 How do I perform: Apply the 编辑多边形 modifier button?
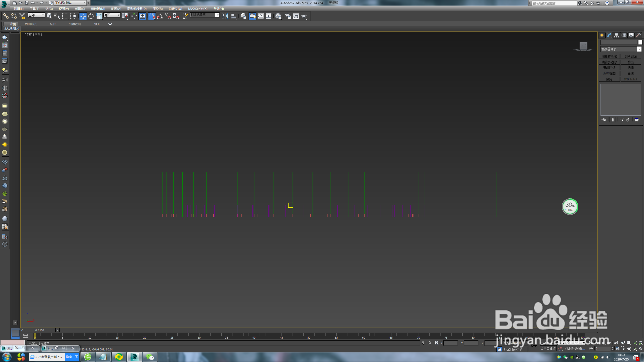tap(609, 62)
